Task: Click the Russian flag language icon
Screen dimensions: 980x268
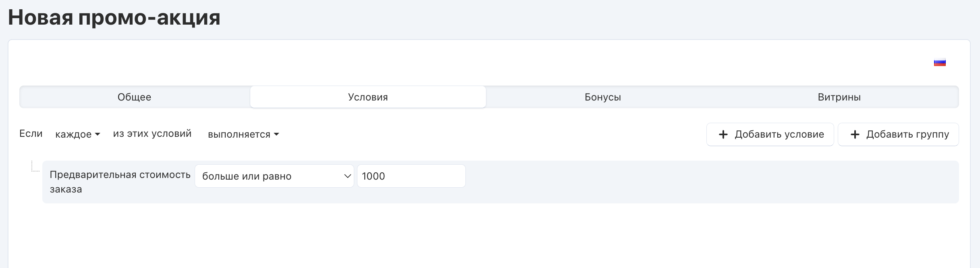Action: coord(940,63)
